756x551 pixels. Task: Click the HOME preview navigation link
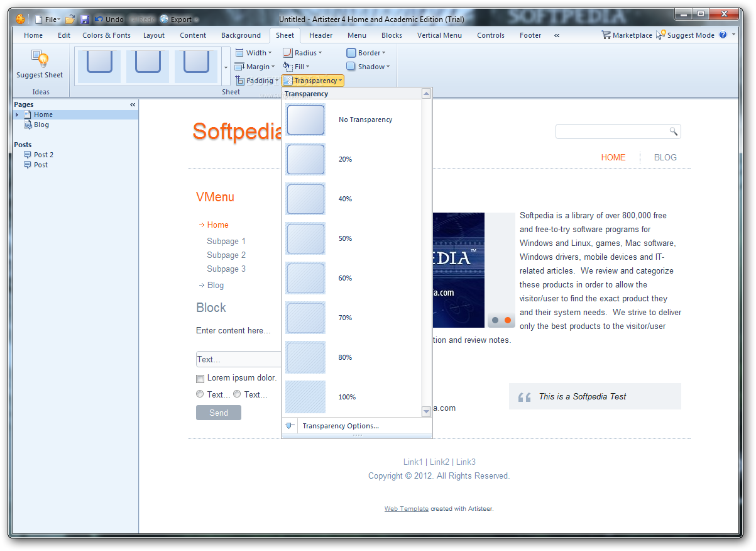(613, 157)
